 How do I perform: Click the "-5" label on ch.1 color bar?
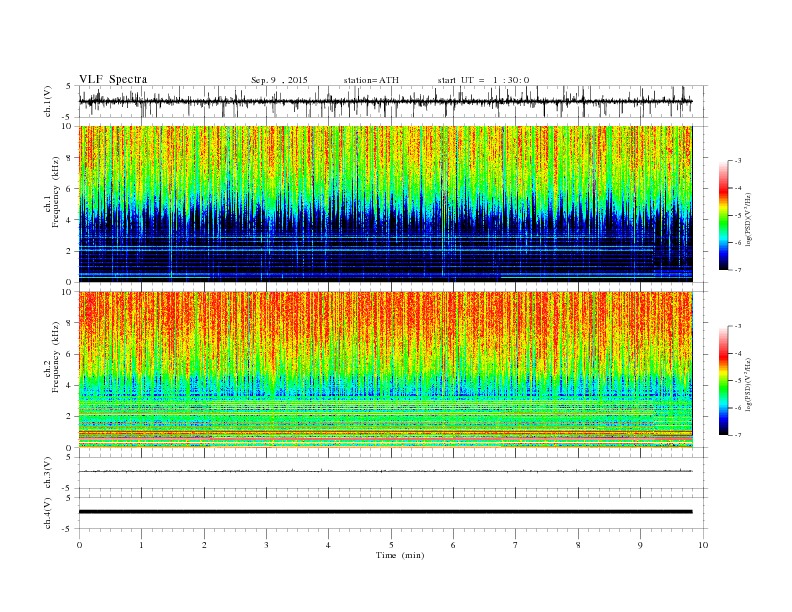tap(737, 215)
